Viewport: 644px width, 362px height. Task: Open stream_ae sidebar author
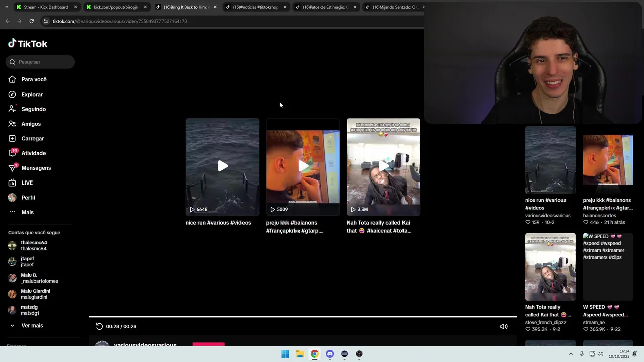pos(594,322)
